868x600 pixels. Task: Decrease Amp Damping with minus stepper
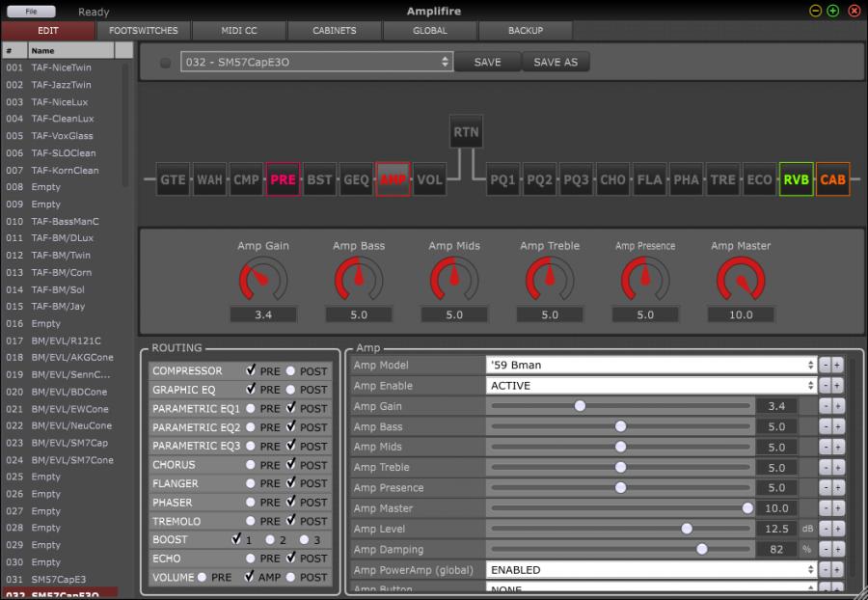[826, 550]
